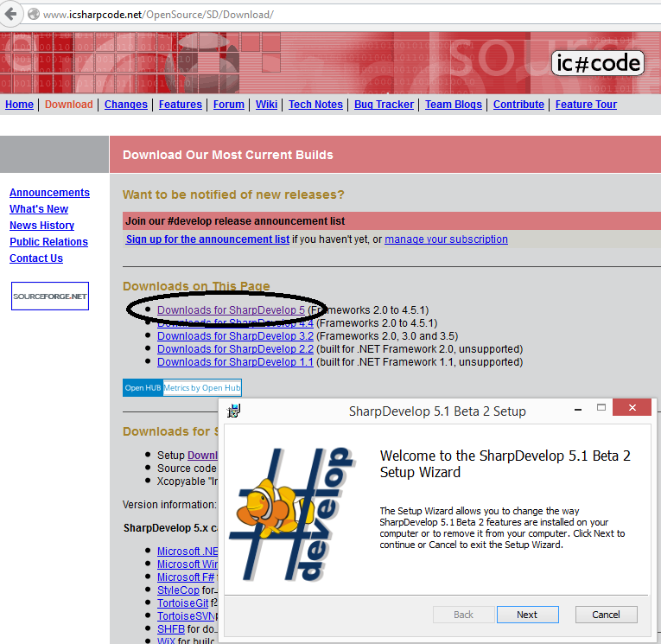Image resolution: width=661 pixels, height=644 pixels.
Task: Click the SourceForge.net badge
Action: pos(50,296)
